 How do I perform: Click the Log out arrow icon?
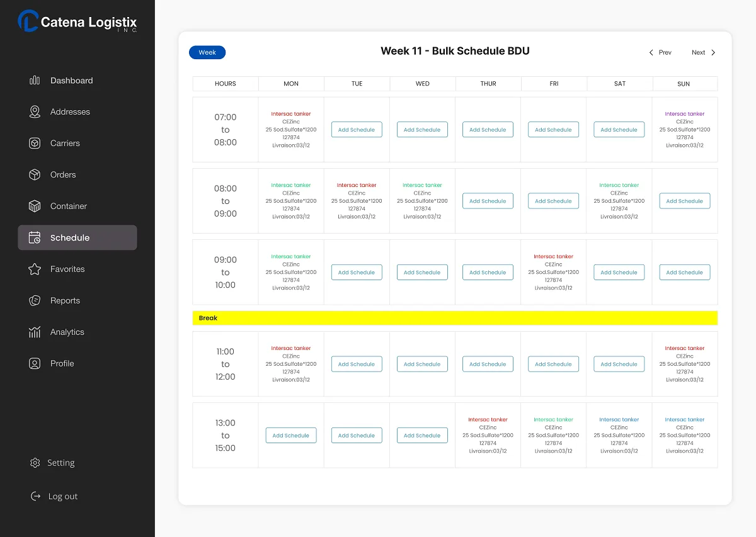[35, 496]
